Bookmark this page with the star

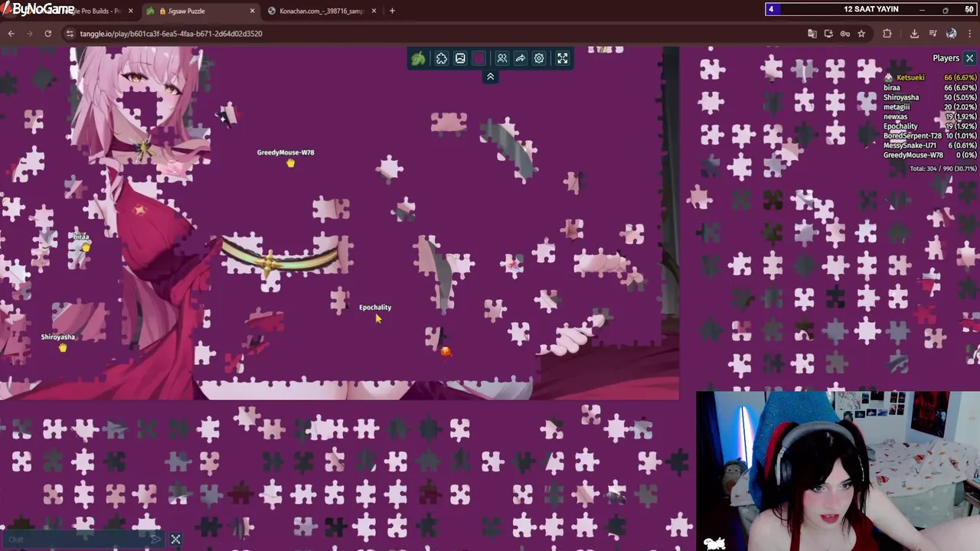[861, 34]
